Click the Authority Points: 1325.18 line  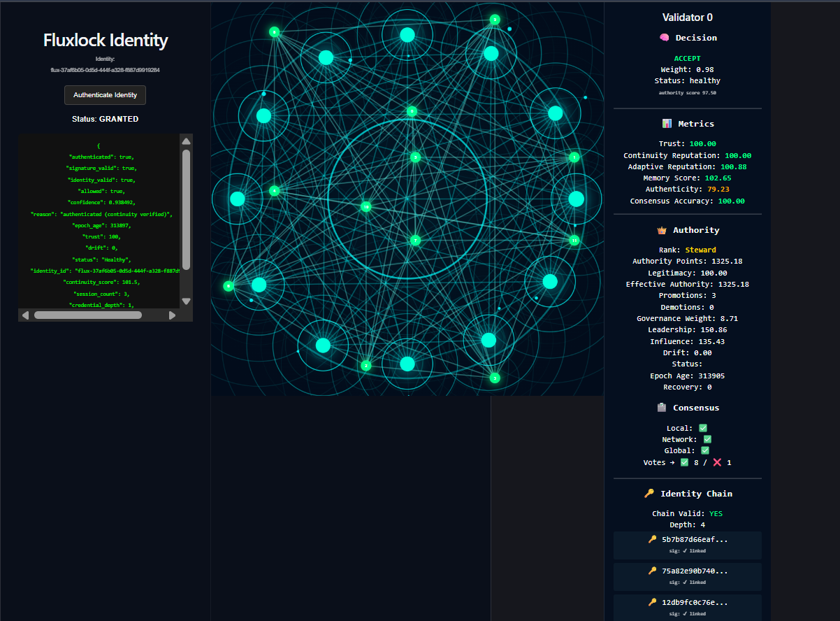688,262
